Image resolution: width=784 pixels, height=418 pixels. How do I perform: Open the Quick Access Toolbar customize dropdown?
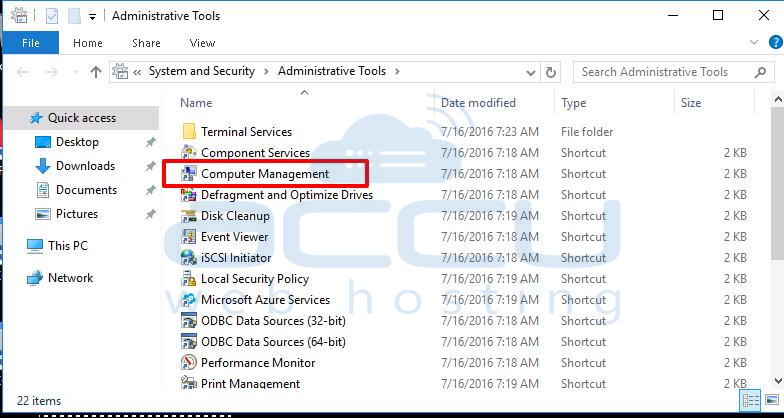92,16
